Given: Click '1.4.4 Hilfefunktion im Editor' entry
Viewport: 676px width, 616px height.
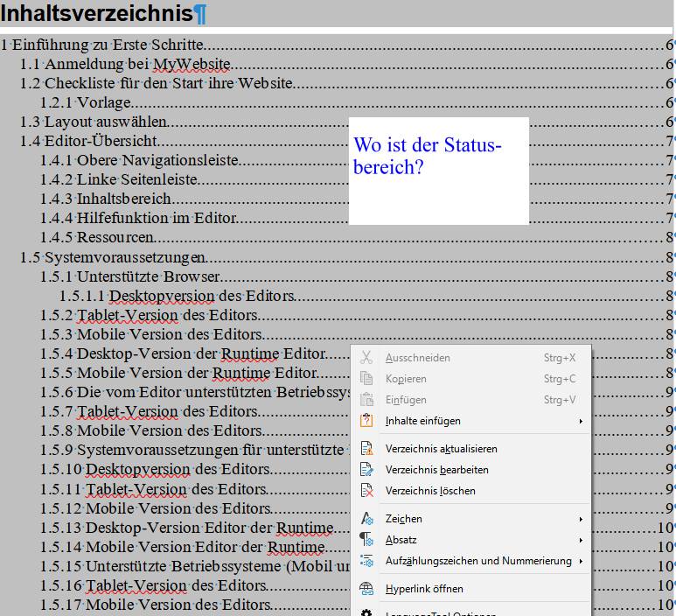Looking at the screenshot, I should click(x=138, y=217).
